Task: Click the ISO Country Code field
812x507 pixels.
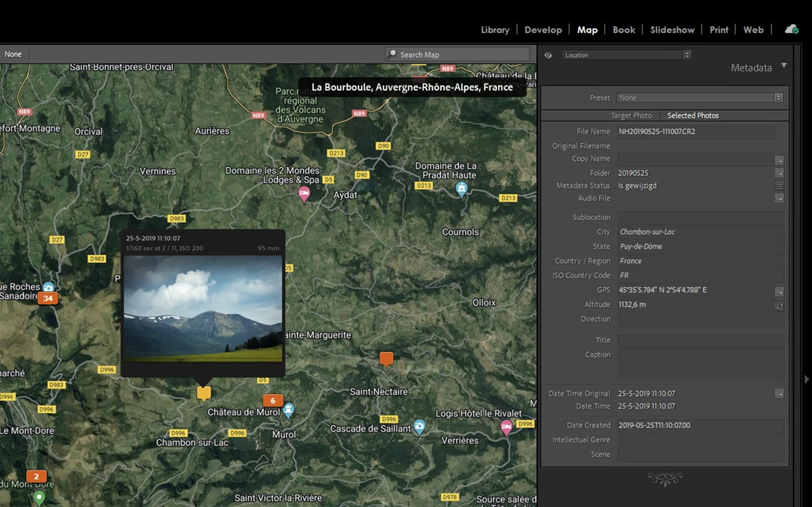Action: [700, 275]
